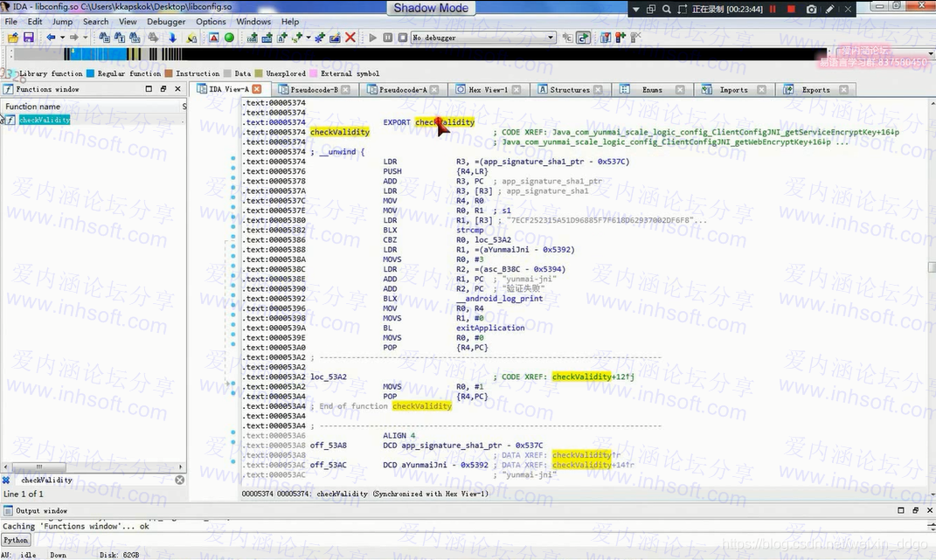Click the disassembly view vertical scrollbar thumb

932,266
